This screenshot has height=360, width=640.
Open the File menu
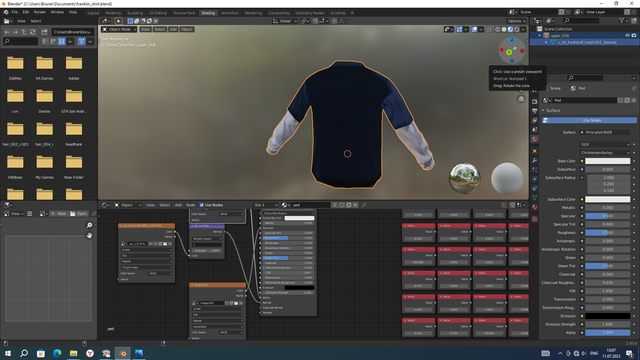pos(15,12)
